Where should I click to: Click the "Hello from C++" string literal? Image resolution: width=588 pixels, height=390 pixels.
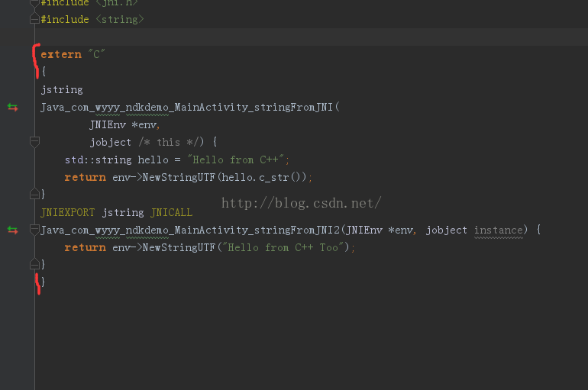point(235,160)
